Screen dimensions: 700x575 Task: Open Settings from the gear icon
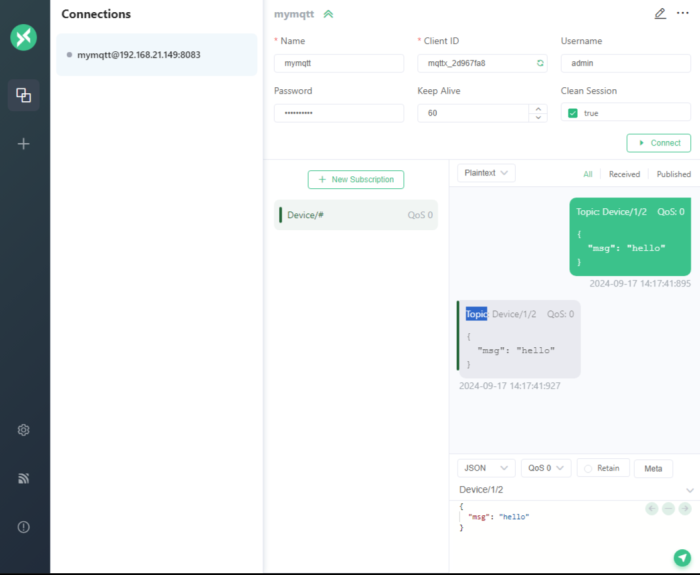[23, 430]
